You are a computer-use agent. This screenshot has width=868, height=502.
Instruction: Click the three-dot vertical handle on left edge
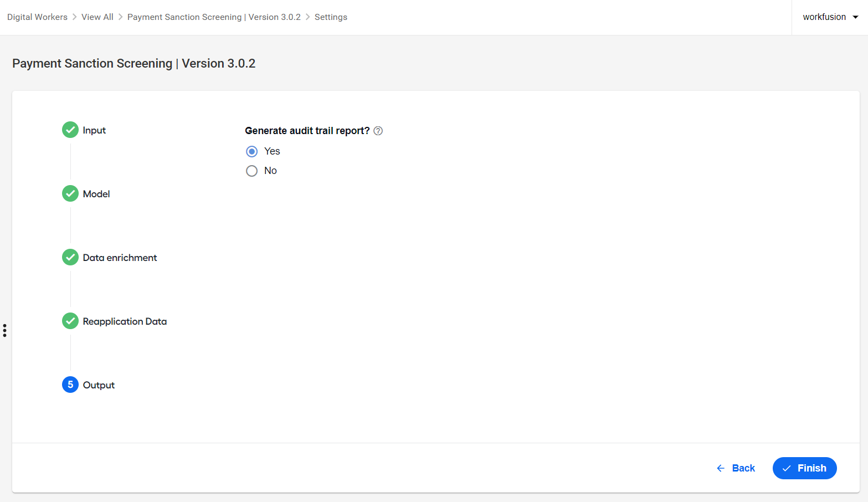point(4,331)
